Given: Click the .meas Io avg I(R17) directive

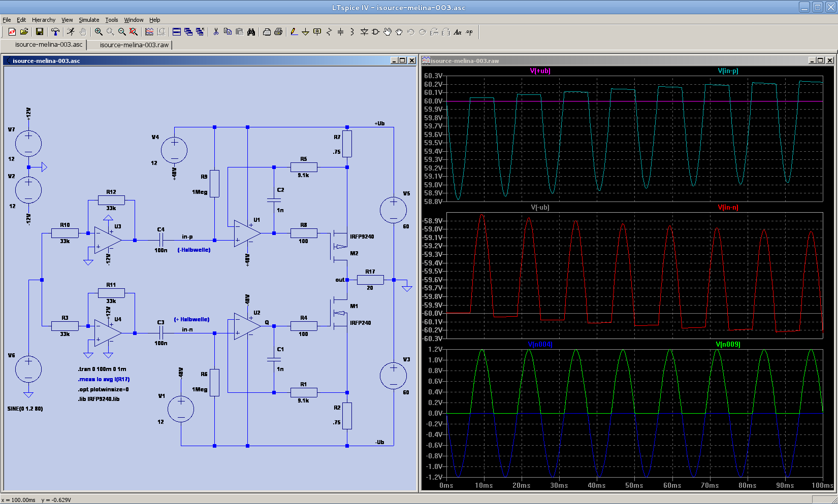Looking at the screenshot, I should (x=104, y=379).
